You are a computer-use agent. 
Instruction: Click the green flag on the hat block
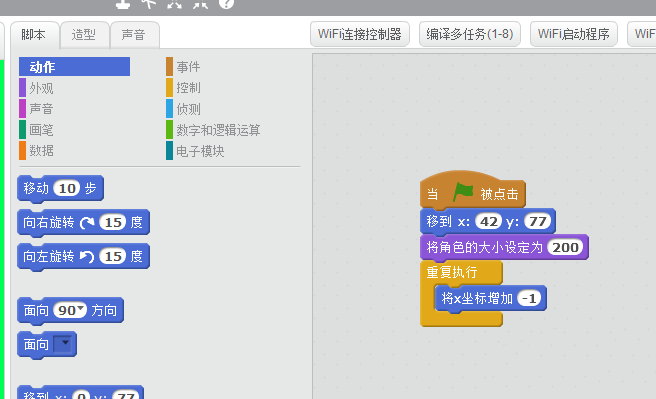(x=463, y=192)
